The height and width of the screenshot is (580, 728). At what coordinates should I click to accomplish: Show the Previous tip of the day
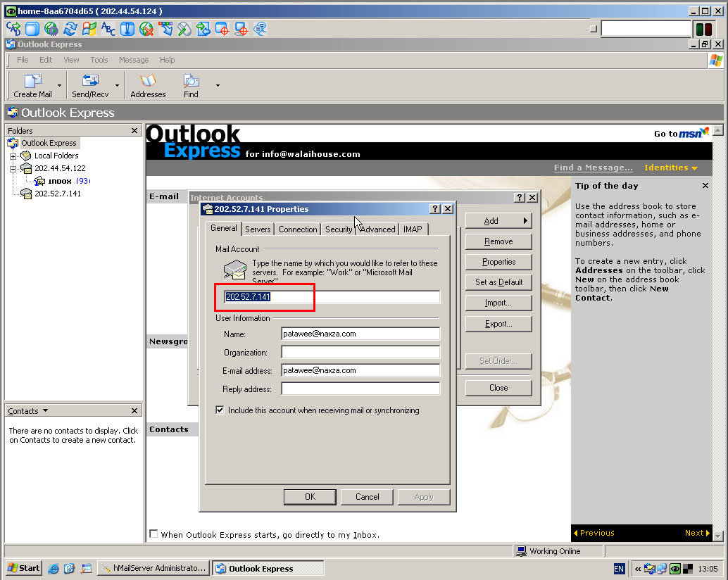[594, 533]
